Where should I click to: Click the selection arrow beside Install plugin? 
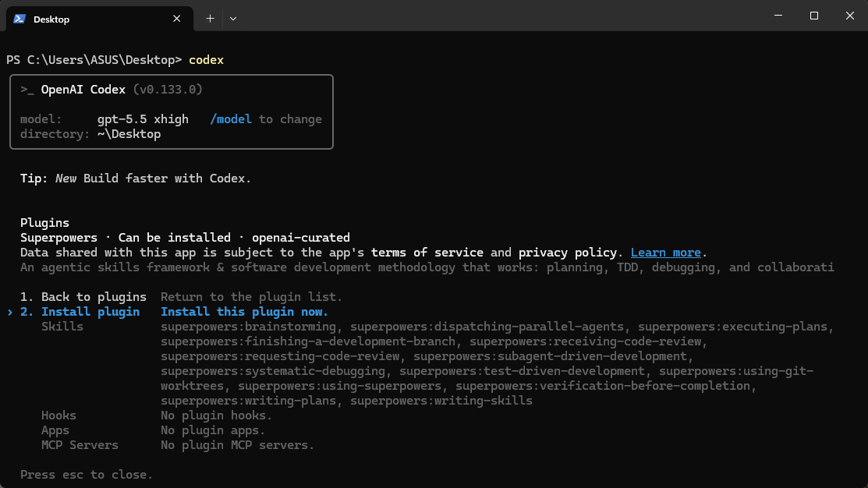point(10,312)
